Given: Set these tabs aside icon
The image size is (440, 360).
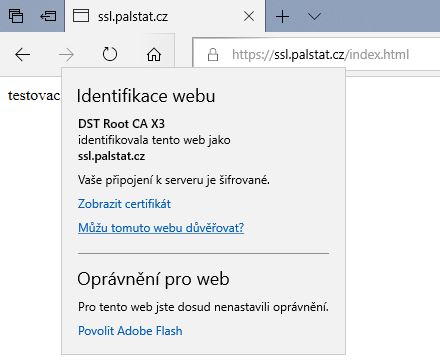Looking at the screenshot, I should pyautogui.click(x=48, y=16).
